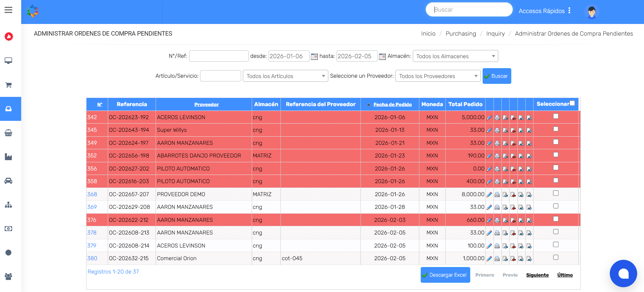Sort the table by Proveedor column
The height and width of the screenshot is (292, 644).
pyautogui.click(x=207, y=104)
